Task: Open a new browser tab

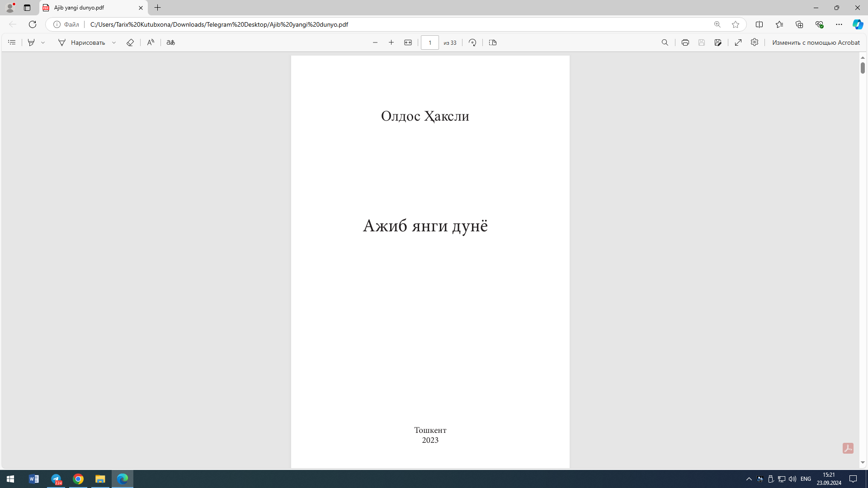Action: pyautogui.click(x=158, y=8)
